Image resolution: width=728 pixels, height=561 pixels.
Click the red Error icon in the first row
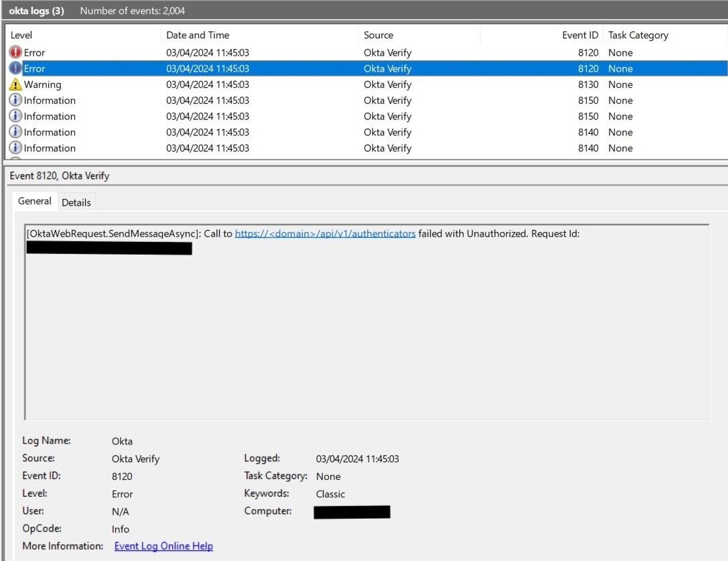coord(15,52)
